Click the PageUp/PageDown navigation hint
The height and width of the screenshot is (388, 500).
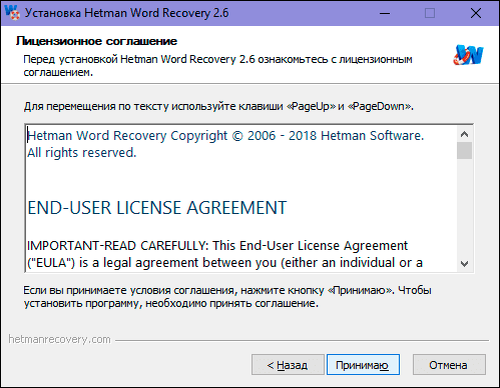[219, 106]
